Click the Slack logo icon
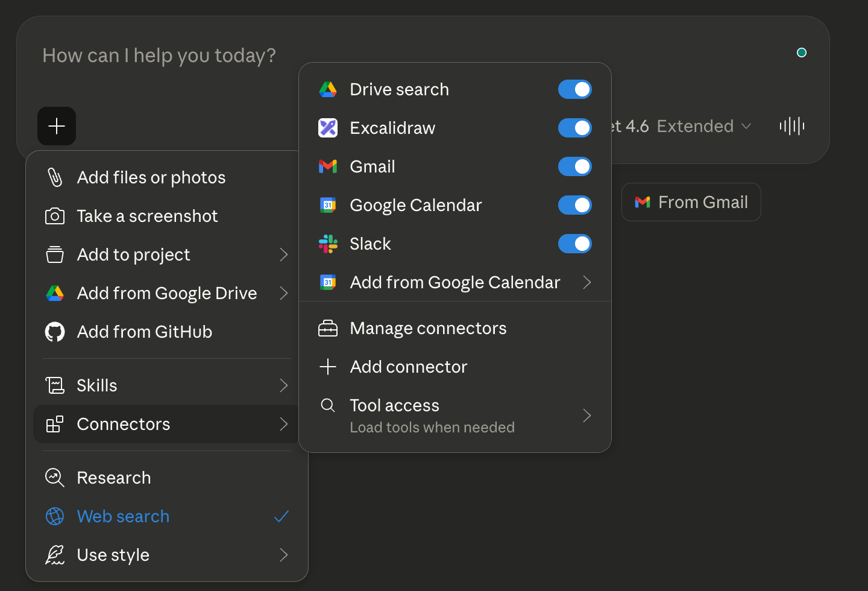The width and height of the screenshot is (868, 591). (328, 244)
